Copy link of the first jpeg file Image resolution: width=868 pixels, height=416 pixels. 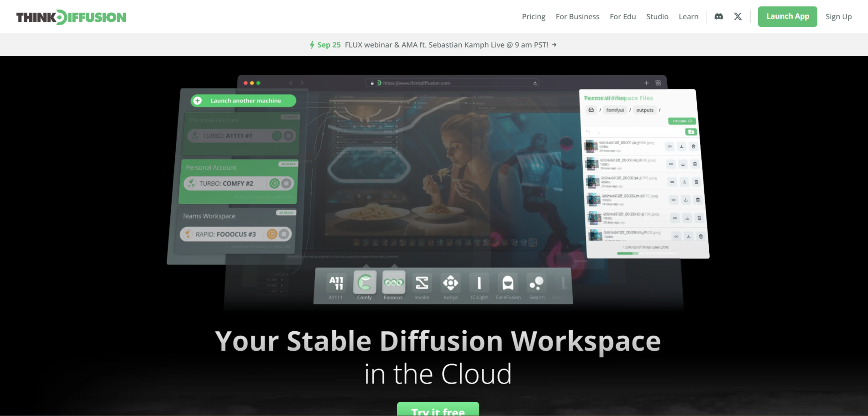(669, 146)
